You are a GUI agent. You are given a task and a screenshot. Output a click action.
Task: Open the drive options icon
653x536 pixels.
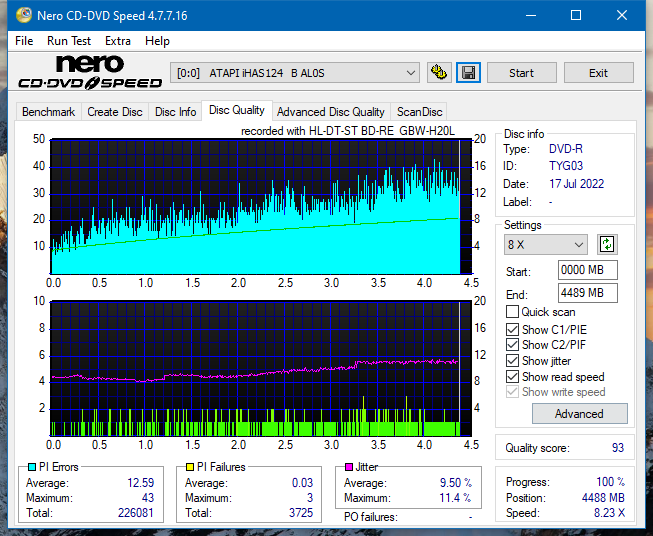pyautogui.click(x=439, y=73)
